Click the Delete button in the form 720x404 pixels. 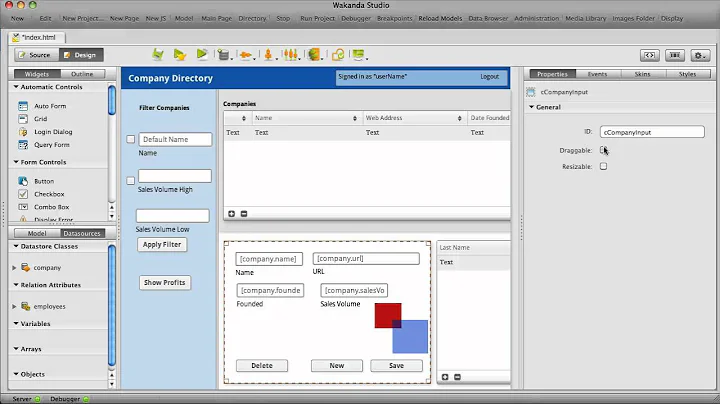coord(262,365)
